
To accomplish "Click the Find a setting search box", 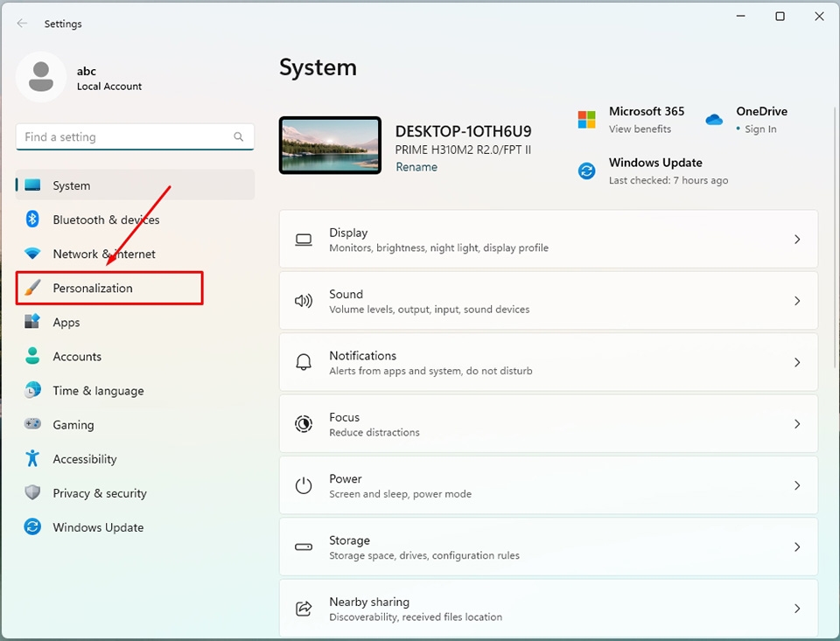I will click(x=135, y=137).
